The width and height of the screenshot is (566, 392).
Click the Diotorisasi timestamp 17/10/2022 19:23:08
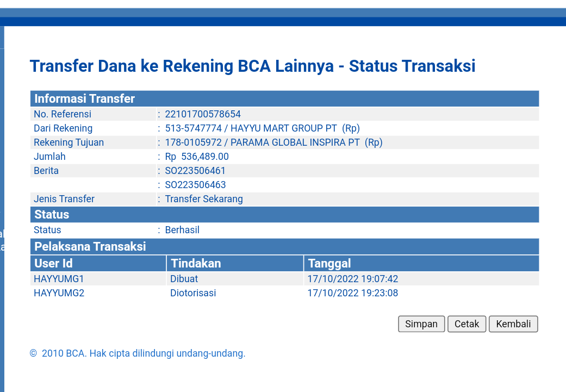[352, 293]
